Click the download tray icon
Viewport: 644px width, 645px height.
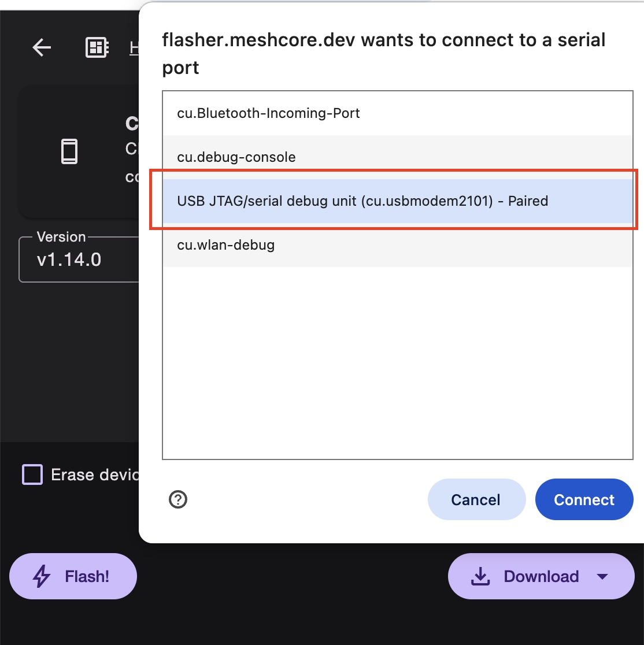[x=480, y=576]
